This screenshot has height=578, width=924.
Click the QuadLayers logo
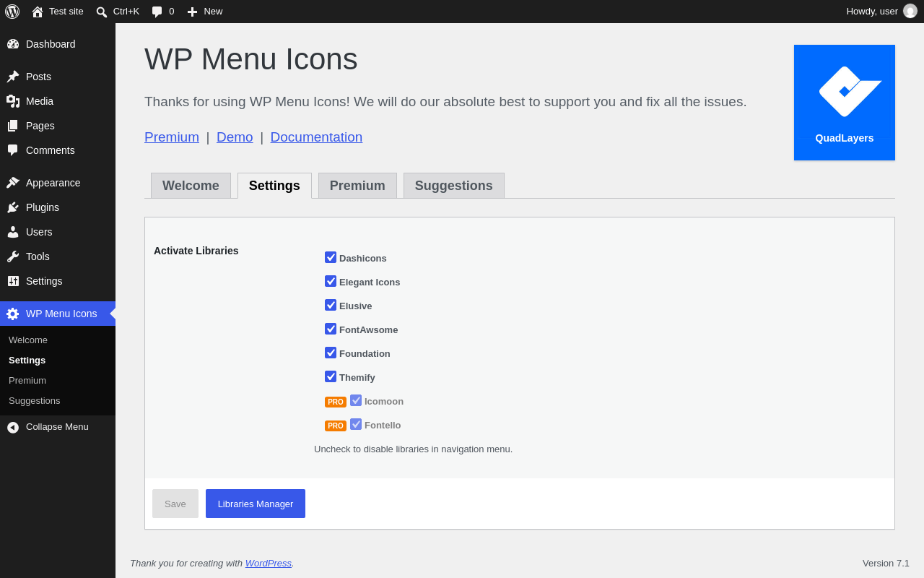pos(845,103)
